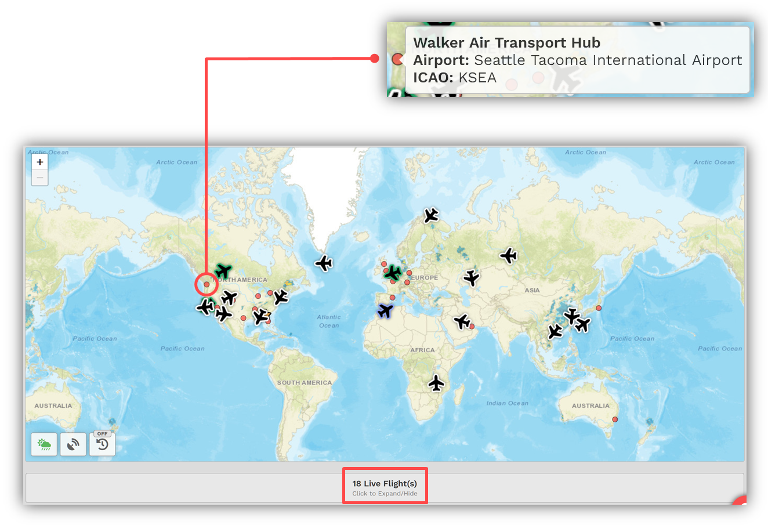Select the airplane over northern Scandinavia

pyautogui.click(x=430, y=215)
